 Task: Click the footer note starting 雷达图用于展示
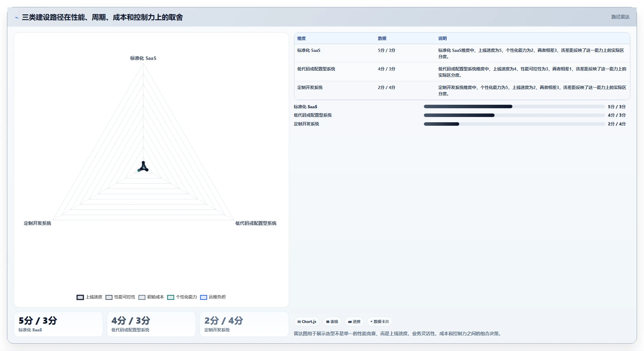(398, 333)
